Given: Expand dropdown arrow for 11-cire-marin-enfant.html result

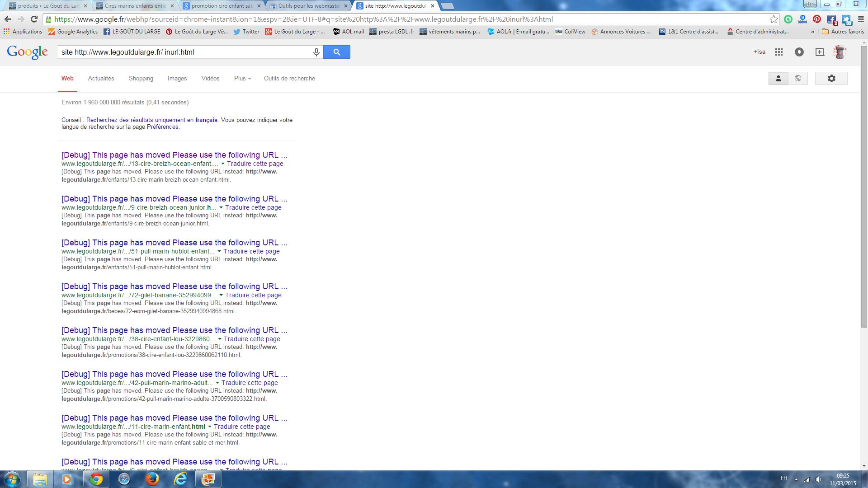Looking at the screenshot, I should pos(209,427).
